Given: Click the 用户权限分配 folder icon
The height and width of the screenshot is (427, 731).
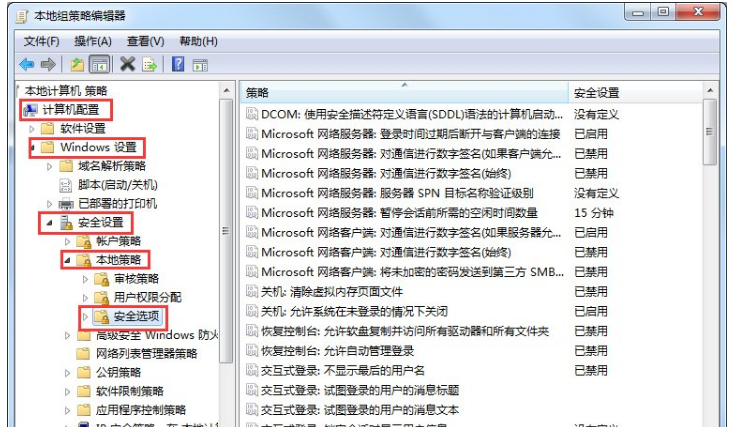Looking at the screenshot, I should 101,298.
